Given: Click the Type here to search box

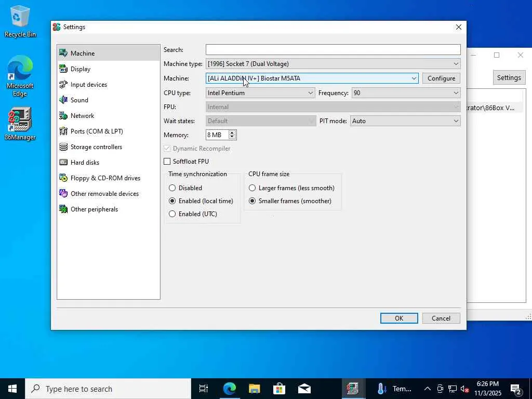Looking at the screenshot, I should 108,389.
